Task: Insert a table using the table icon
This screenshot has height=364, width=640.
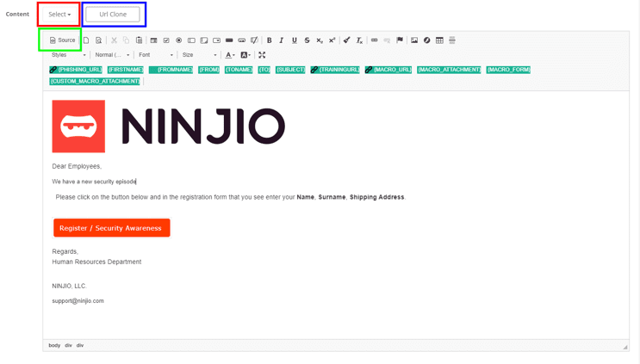Action: (439, 40)
